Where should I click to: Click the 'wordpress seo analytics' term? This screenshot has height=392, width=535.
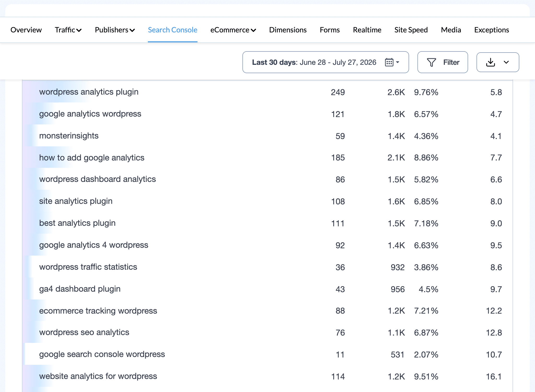tap(84, 332)
